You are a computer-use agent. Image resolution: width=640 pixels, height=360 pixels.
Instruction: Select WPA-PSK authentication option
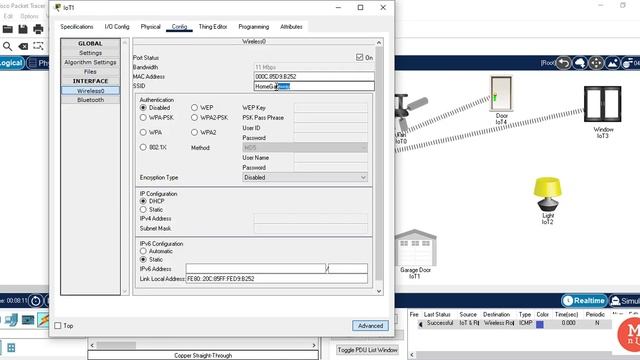pyautogui.click(x=143, y=118)
